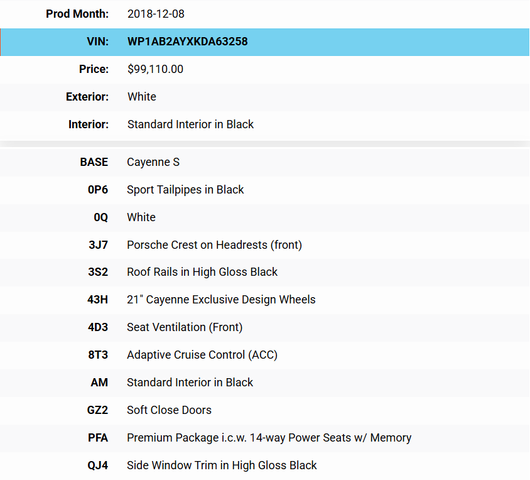Viewport: 530px width, 480px height.
Task: Click Sport Tailpipes in Black
Action: [185, 190]
